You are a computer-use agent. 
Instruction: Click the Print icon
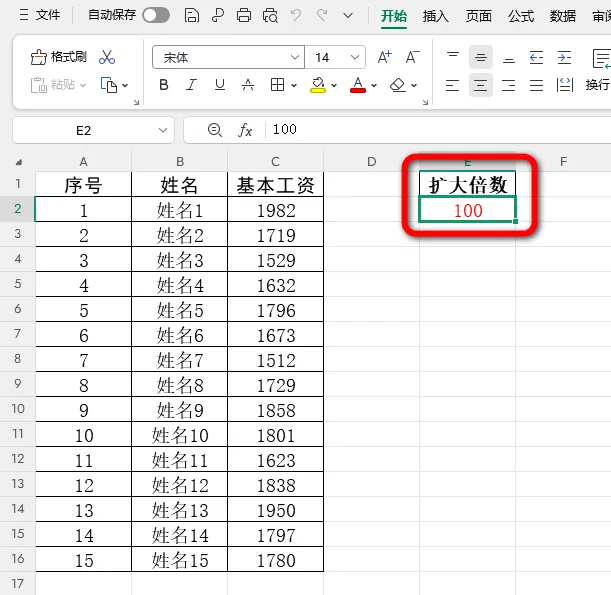244,16
